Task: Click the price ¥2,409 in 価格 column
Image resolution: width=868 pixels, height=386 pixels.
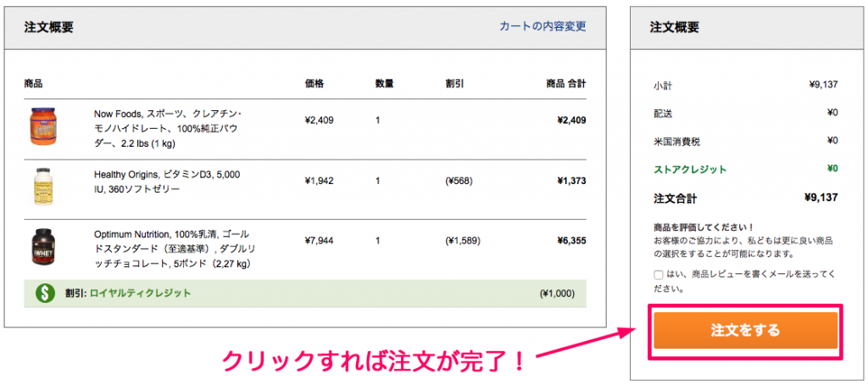Action: point(320,120)
